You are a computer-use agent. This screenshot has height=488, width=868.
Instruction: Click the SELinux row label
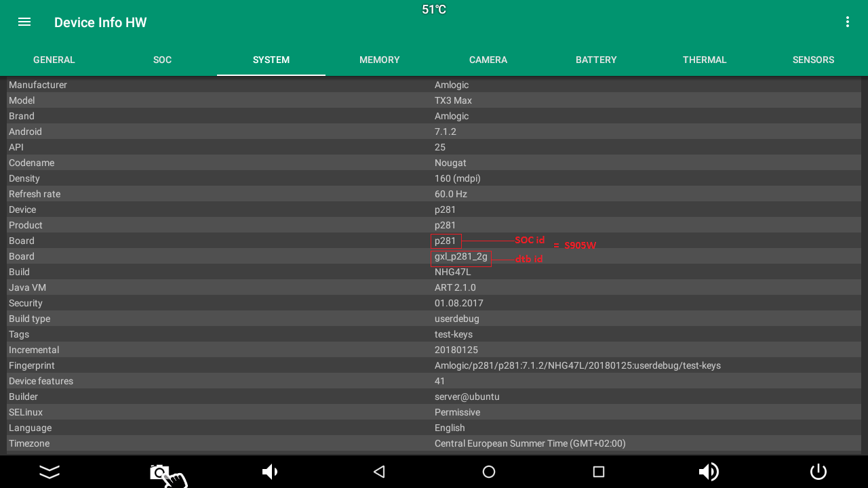click(x=26, y=412)
